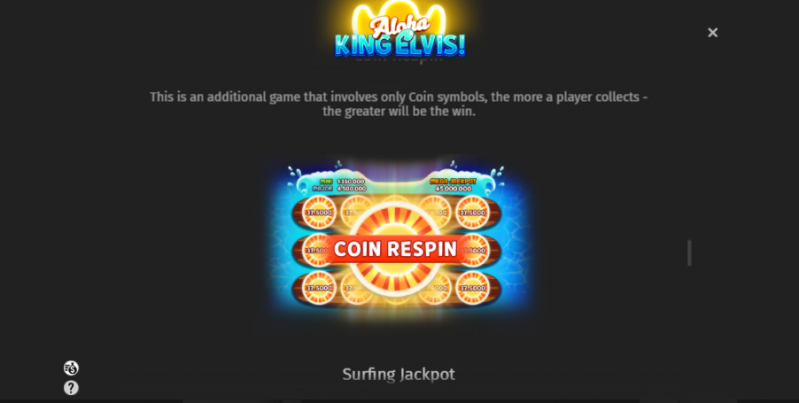Click the large central sun coin
Viewport: 799px width, 403px height.
tap(395, 249)
